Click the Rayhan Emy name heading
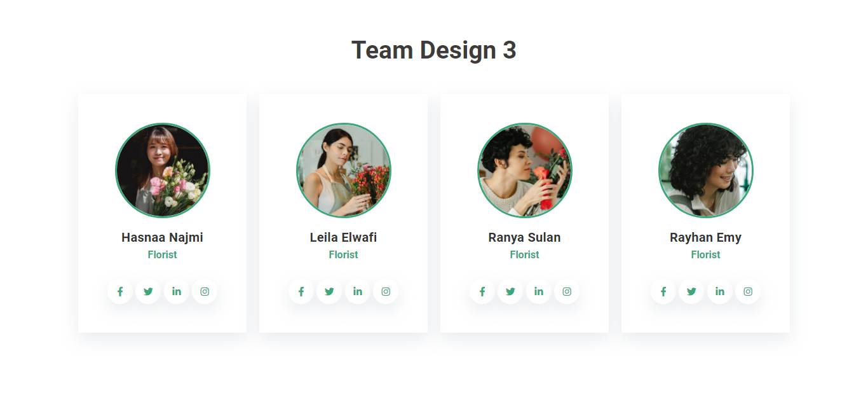This screenshot has height=409, width=868. pyautogui.click(x=705, y=238)
